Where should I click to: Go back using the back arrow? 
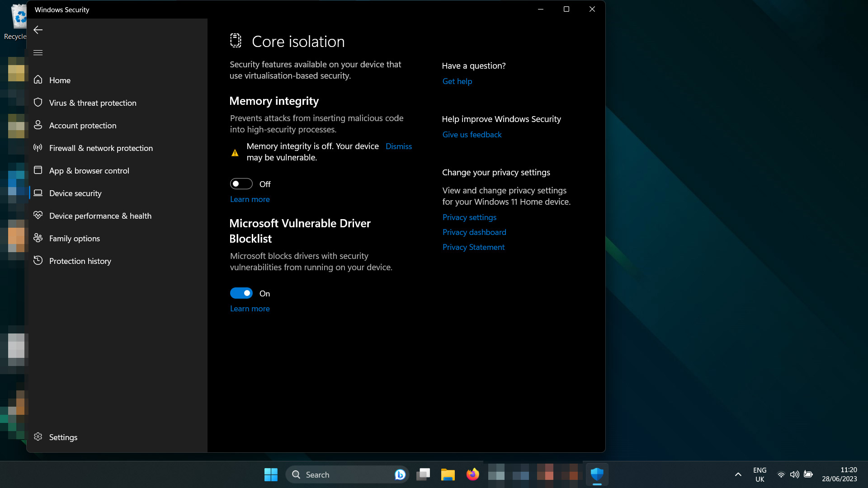38,30
